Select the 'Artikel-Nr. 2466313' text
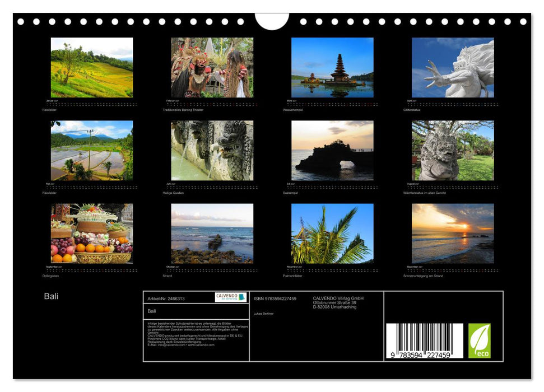This screenshot has width=544, height=392. tap(166, 298)
